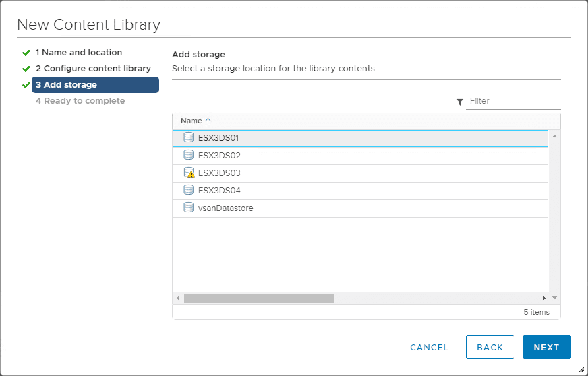588x376 pixels.
Task: Click the Name column sort arrow
Action: 208,121
